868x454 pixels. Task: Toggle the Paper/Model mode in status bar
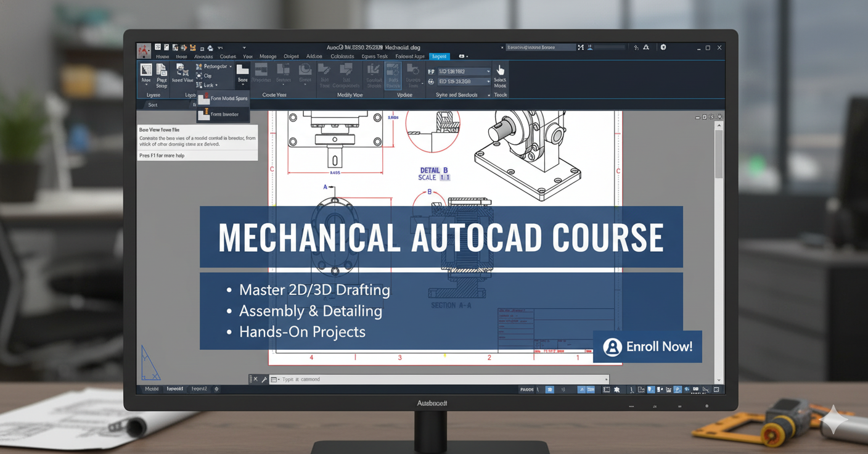click(527, 390)
